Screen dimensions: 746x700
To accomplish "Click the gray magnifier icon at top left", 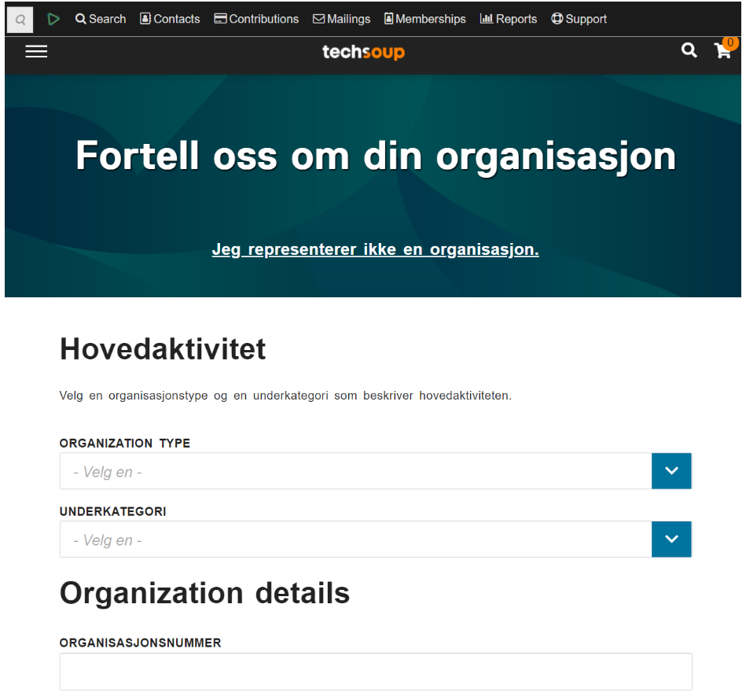I will [x=20, y=18].
